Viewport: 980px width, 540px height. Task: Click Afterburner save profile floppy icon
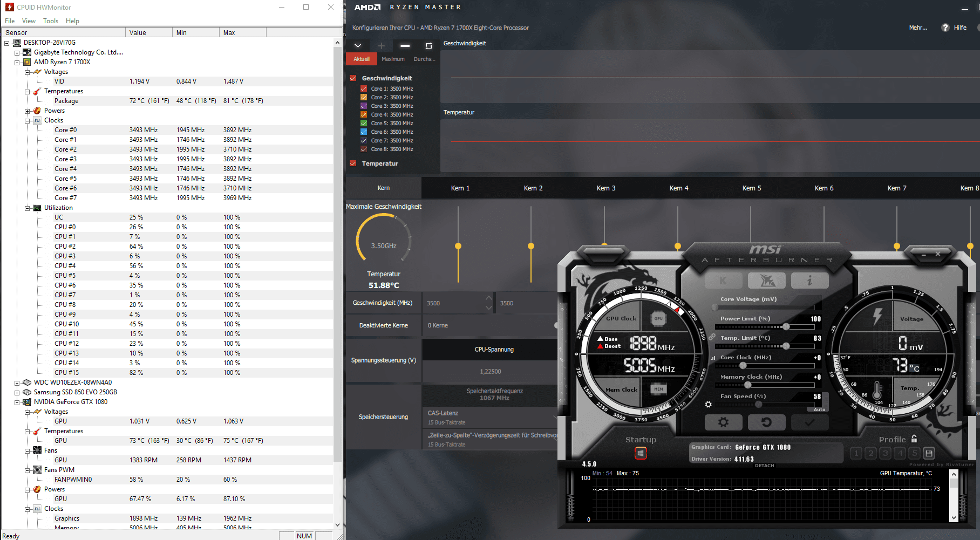929,453
